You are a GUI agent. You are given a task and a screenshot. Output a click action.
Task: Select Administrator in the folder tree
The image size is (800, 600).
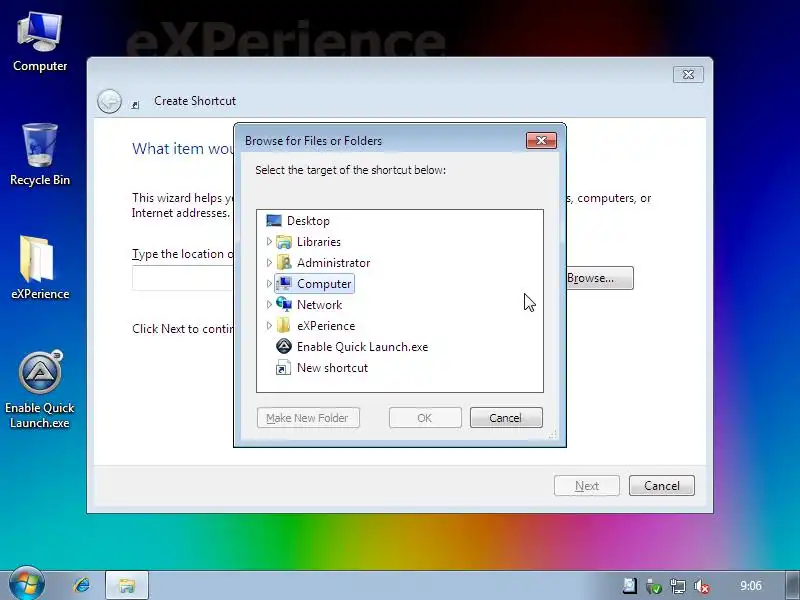[x=333, y=263]
